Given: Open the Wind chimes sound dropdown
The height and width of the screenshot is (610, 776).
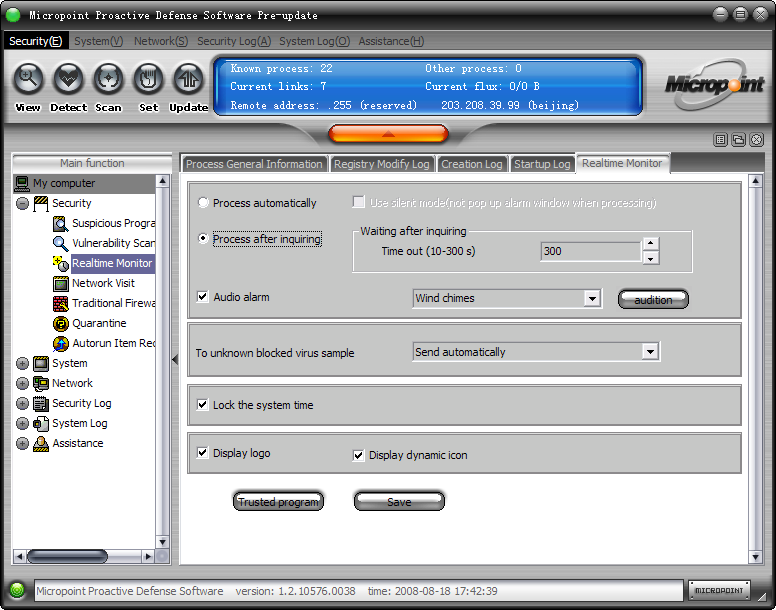Looking at the screenshot, I should [592, 298].
